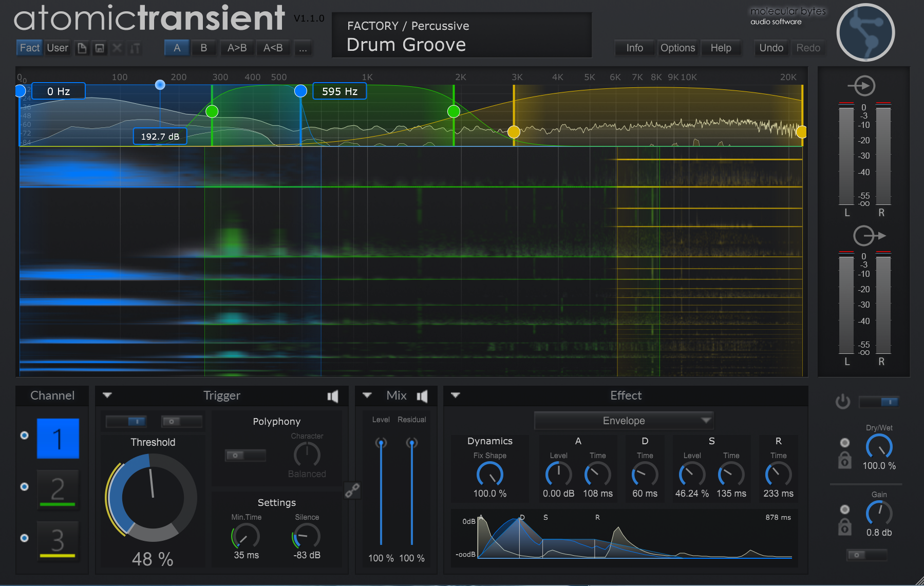The width and height of the screenshot is (924, 586).
Task: Toggle the Polyphony switch
Action: 245,455
